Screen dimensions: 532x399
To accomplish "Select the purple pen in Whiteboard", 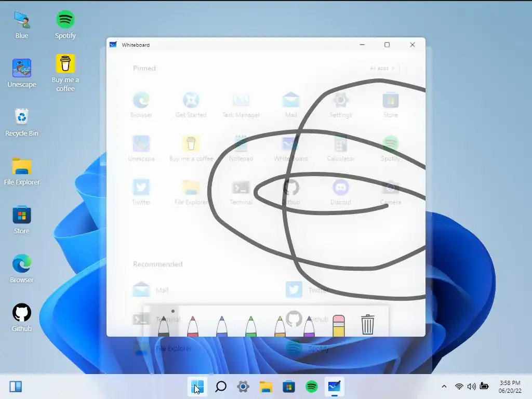I will tap(309, 326).
